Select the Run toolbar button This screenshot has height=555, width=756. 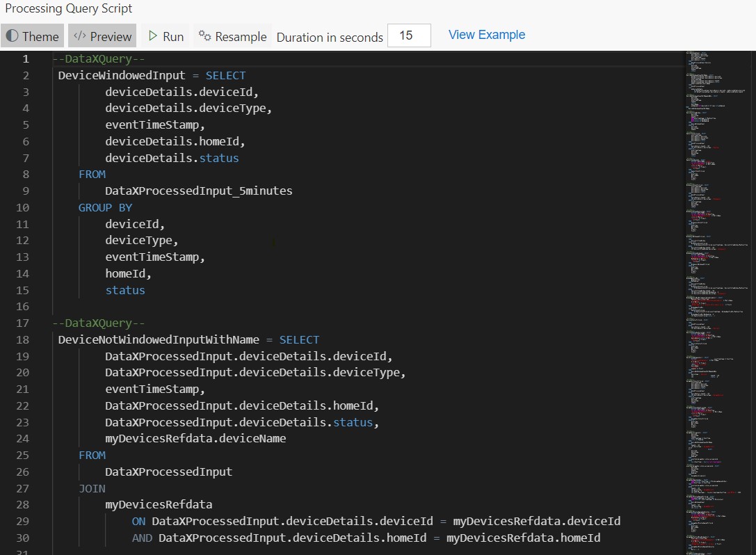165,36
